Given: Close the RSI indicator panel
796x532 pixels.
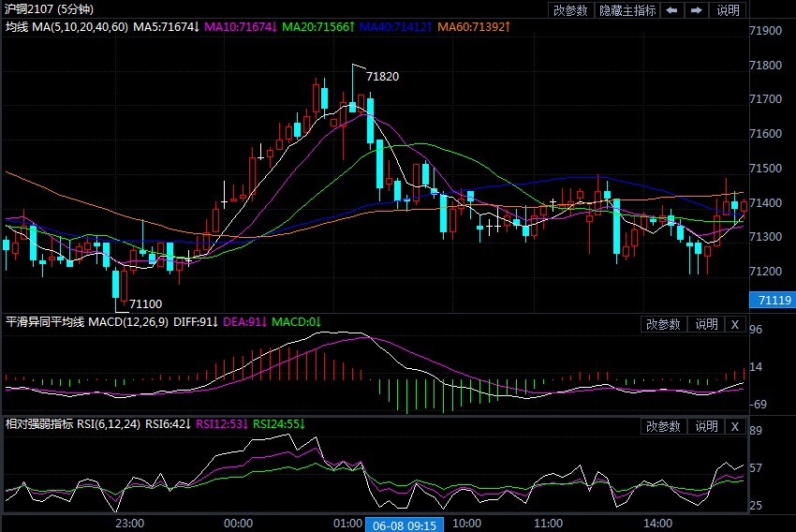Looking at the screenshot, I should click(735, 426).
